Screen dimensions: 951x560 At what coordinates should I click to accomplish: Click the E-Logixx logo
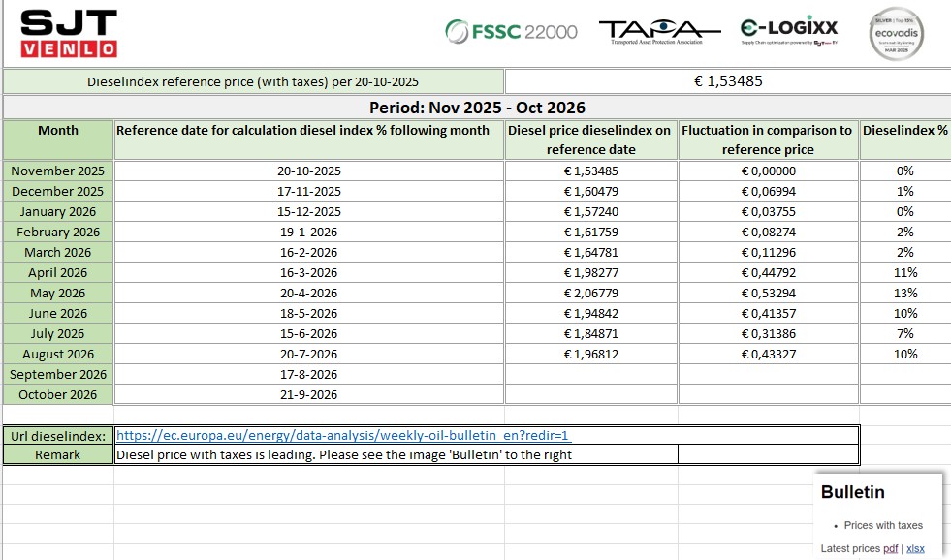click(x=789, y=32)
